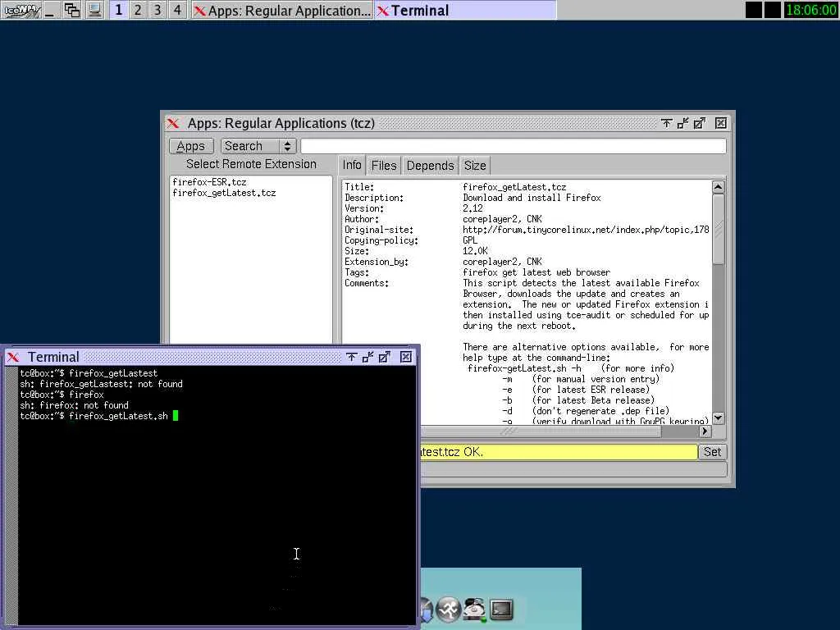Open the IceWM start menu
Image resolution: width=840 pixels, height=630 pixels.
pos(21,10)
